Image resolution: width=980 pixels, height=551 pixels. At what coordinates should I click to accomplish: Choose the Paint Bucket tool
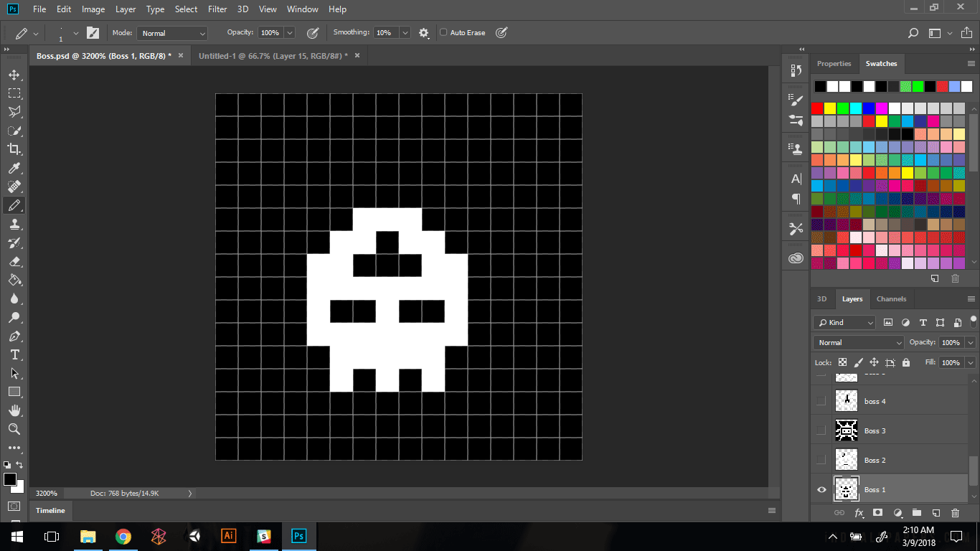click(14, 281)
